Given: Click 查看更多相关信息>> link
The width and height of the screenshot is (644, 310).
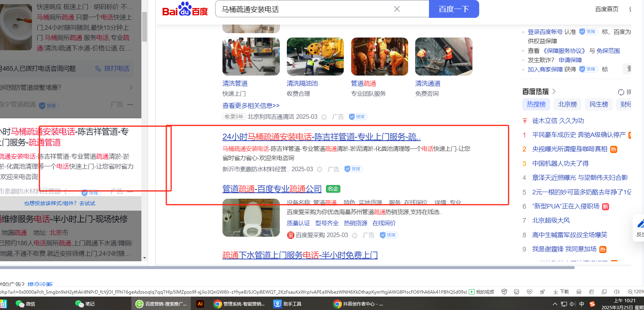Looking at the screenshot, I should click(251, 106).
